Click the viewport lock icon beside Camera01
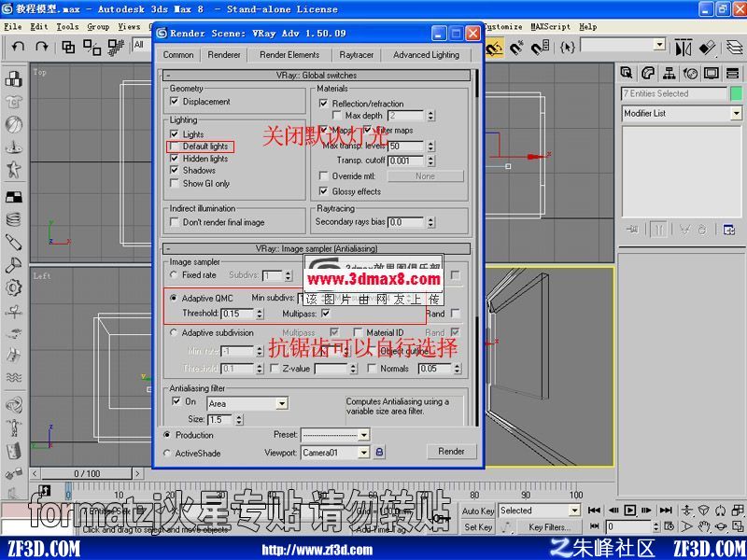 click(379, 452)
